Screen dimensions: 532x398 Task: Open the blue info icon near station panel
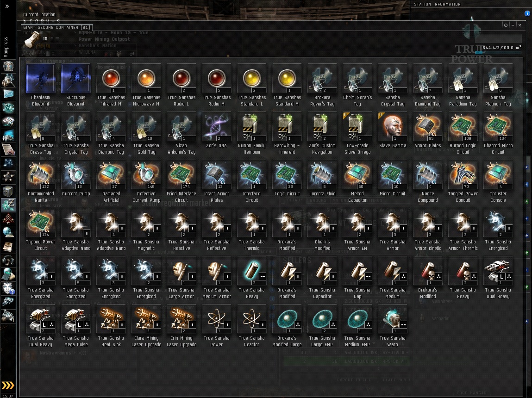tap(527, 13)
